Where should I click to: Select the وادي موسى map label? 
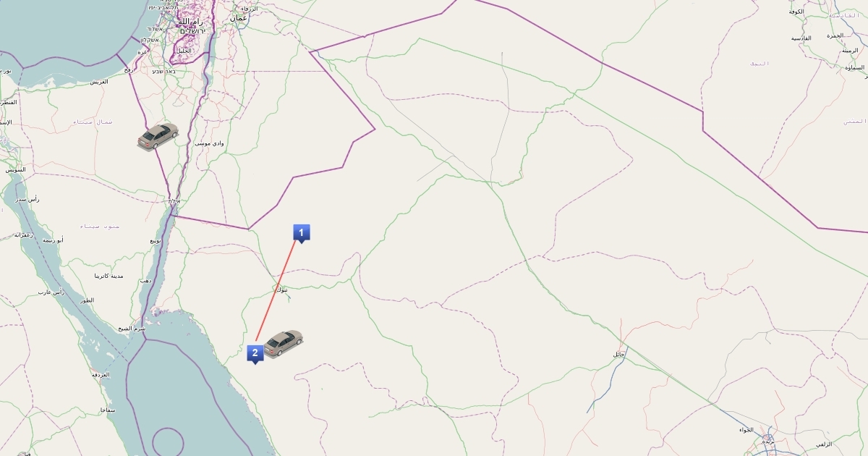pyautogui.click(x=210, y=143)
